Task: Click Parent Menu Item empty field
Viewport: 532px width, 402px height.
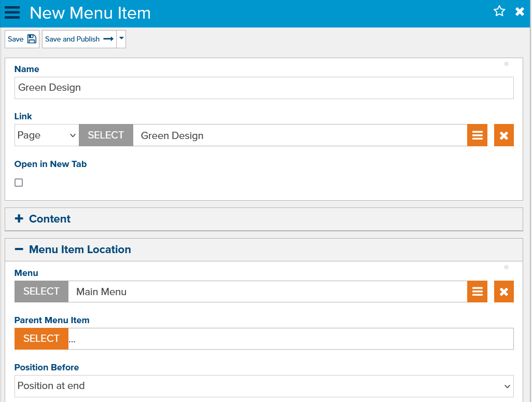Action: point(291,339)
